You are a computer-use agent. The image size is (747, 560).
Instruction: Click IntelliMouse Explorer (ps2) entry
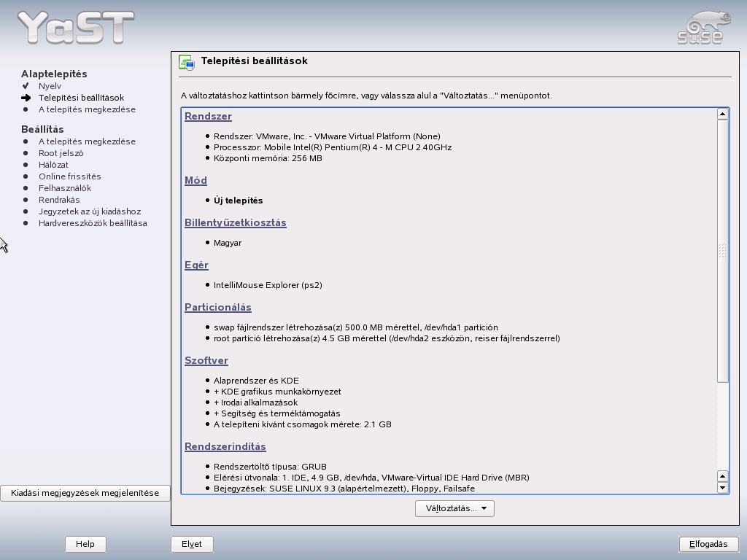tap(268, 285)
